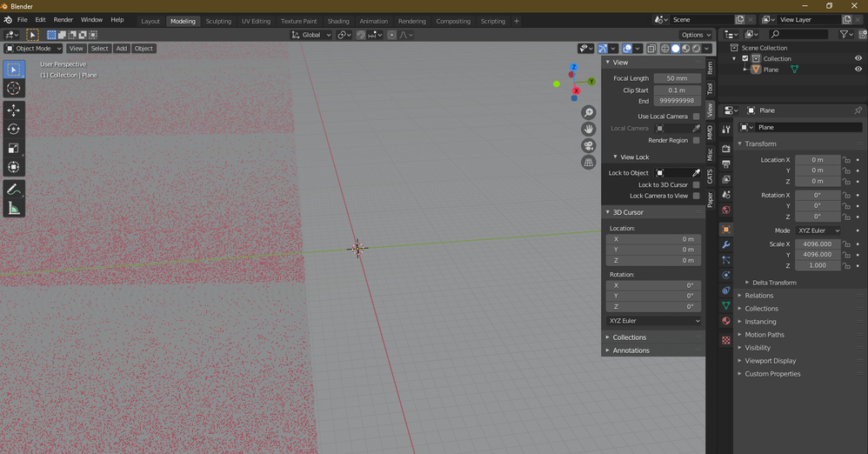Enable Lock Camera to View checkbox

696,196
